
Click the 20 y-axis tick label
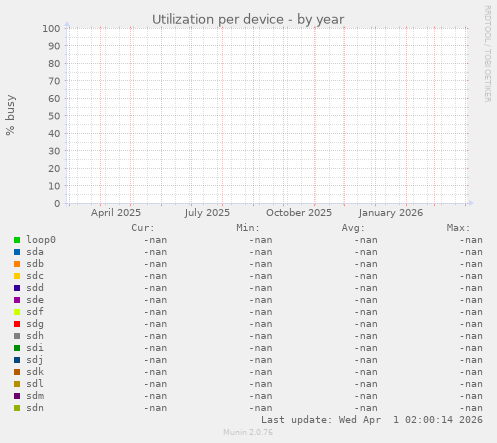(54, 169)
